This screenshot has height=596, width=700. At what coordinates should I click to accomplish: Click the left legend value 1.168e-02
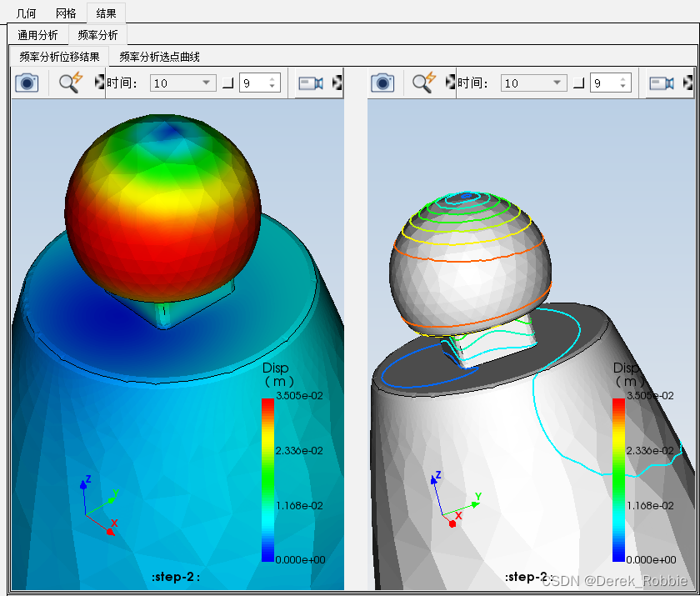pyautogui.click(x=299, y=505)
